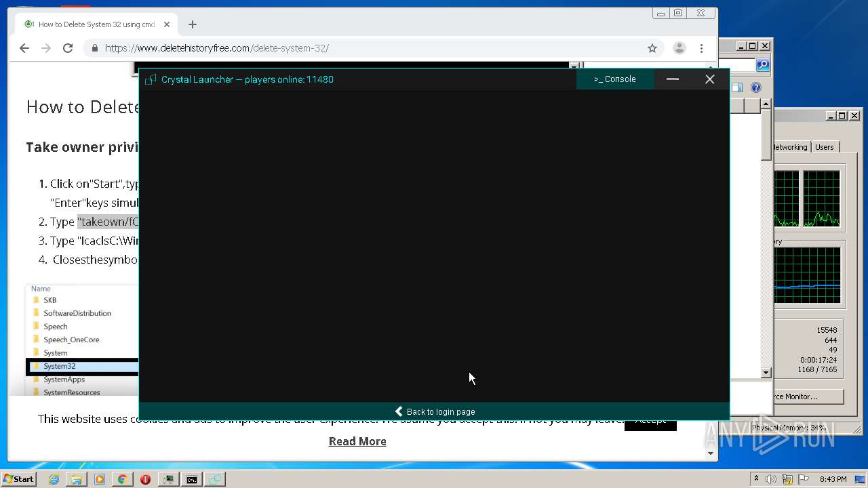The width and height of the screenshot is (868, 488).
Task: Open the network tray icon
Action: point(787,479)
